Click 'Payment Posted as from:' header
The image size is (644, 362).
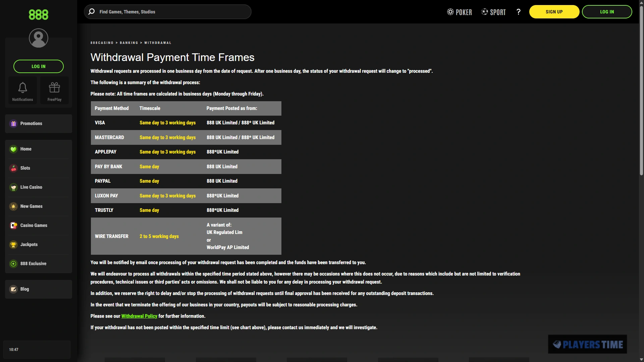click(232, 108)
